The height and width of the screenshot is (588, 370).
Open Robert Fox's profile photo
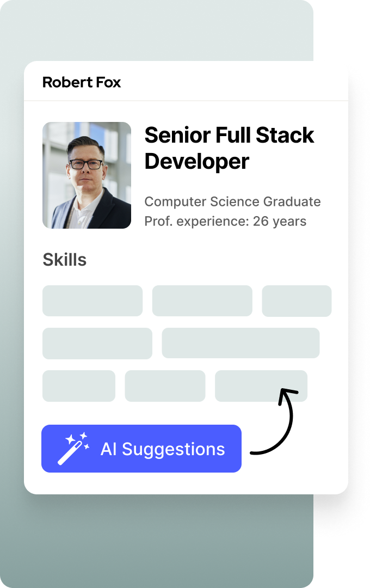87,175
